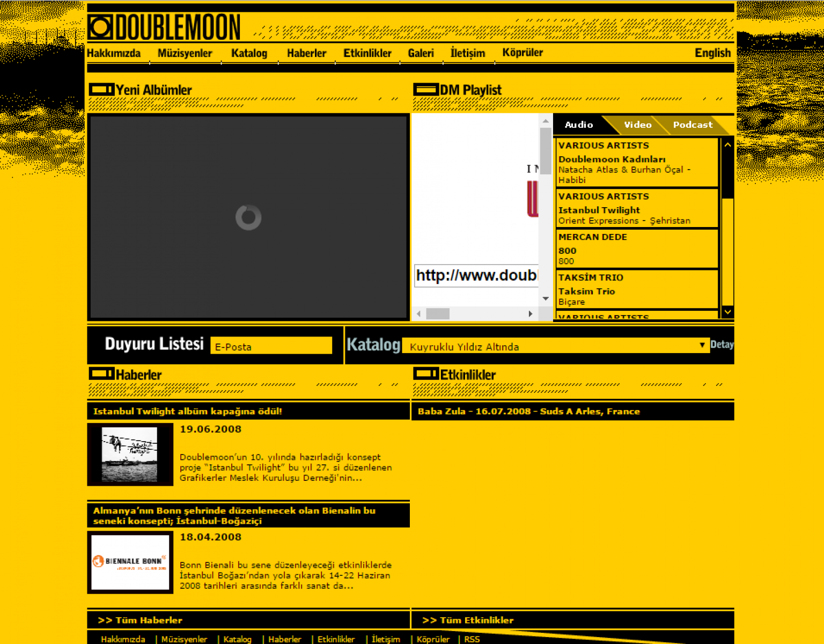Click the playlist vertical scrollbar track

tap(727, 252)
